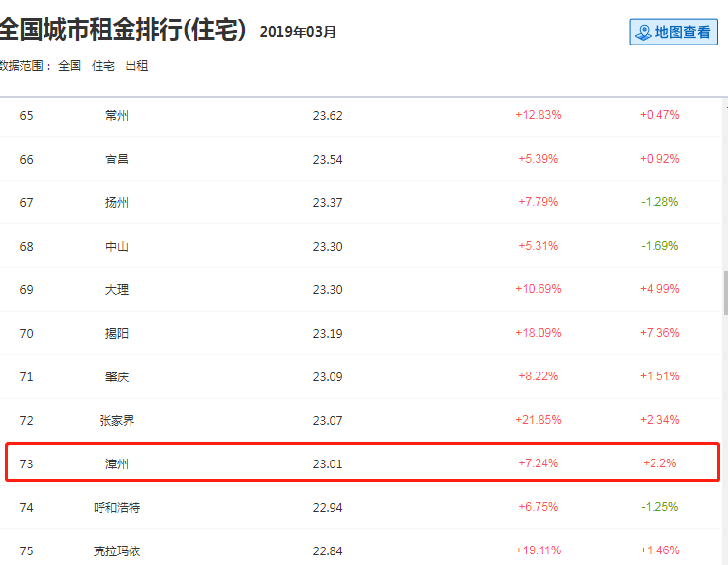
Task: Click the change value +5.31%
Action: pyautogui.click(x=539, y=246)
